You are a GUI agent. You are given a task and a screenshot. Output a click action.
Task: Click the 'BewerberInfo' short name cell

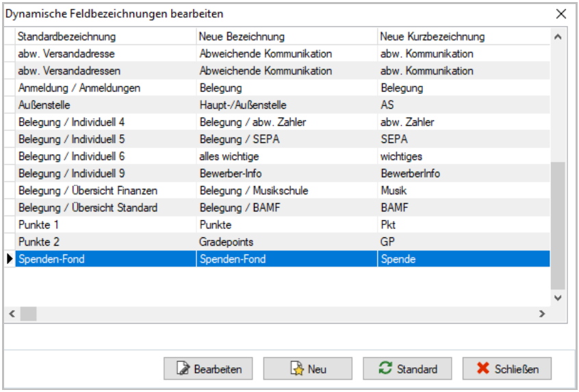[x=464, y=173]
